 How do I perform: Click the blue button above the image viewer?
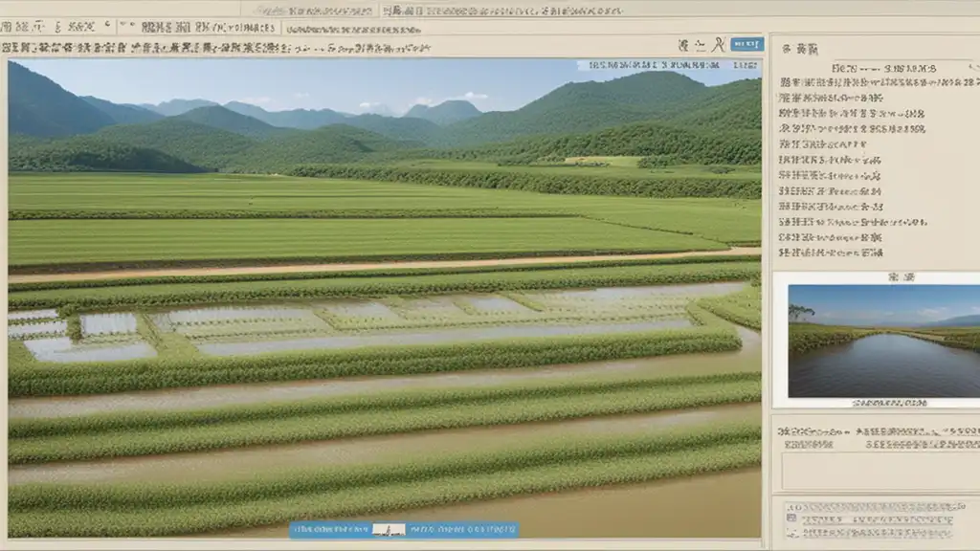click(746, 44)
